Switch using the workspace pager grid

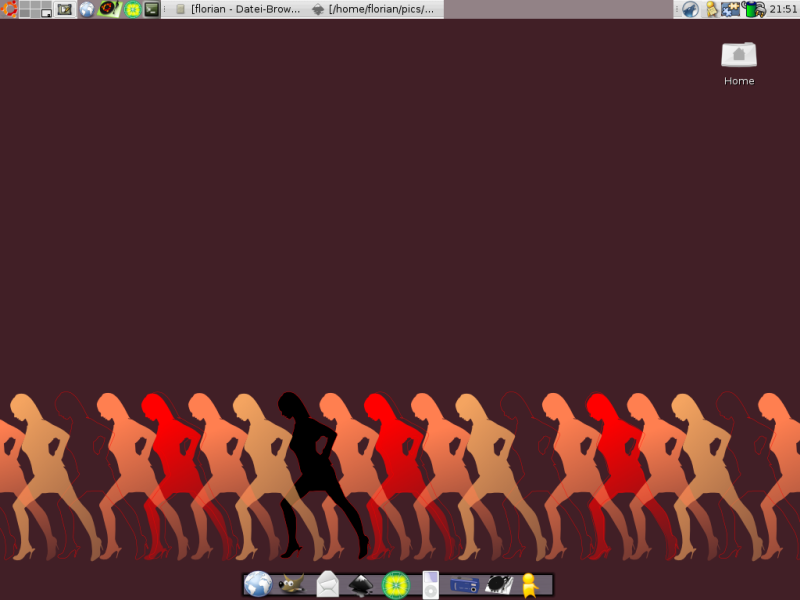pyautogui.click(x=36, y=9)
